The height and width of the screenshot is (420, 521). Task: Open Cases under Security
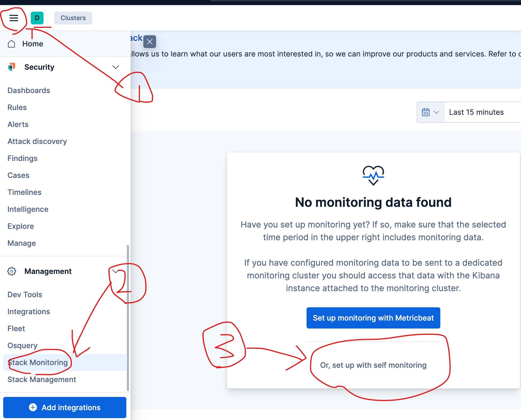(x=18, y=175)
